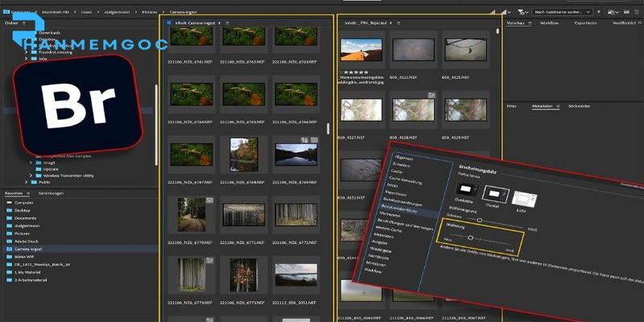Click Users in the path bar
This screenshot has width=644, height=322.
click(86, 12)
